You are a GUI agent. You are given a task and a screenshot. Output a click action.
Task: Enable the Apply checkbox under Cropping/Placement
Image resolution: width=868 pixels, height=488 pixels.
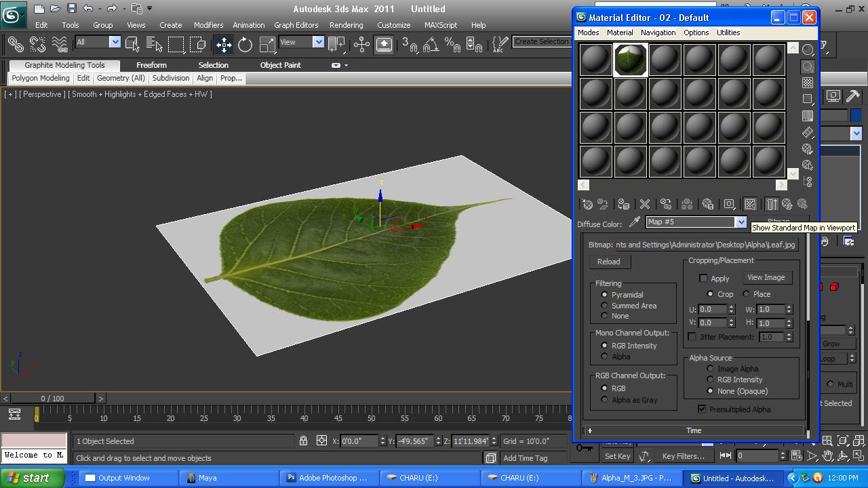tap(704, 278)
